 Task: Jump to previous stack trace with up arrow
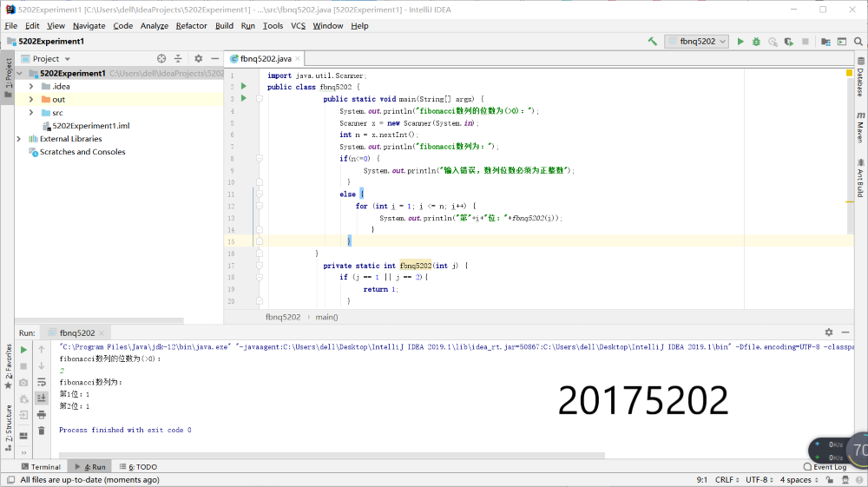tap(42, 350)
